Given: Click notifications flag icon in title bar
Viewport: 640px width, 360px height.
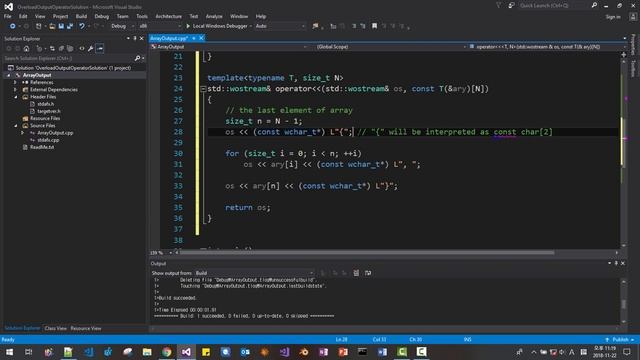Looking at the screenshot, I should [x=498, y=5].
